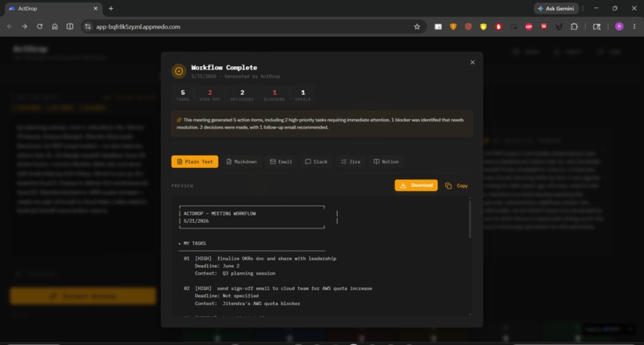644x345 pixels.
Task: Switch to the Email export tab
Action: click(x=281, y=161)
